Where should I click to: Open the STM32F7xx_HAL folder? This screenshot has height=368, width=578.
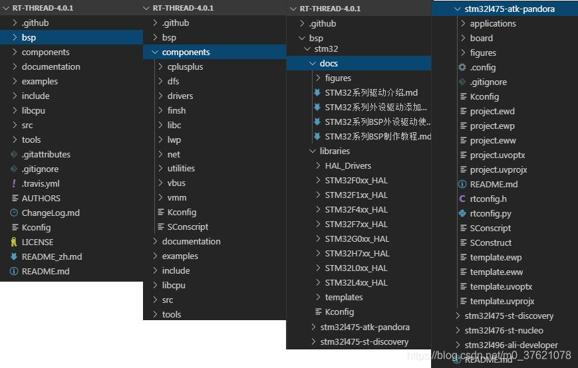(356, 224)
